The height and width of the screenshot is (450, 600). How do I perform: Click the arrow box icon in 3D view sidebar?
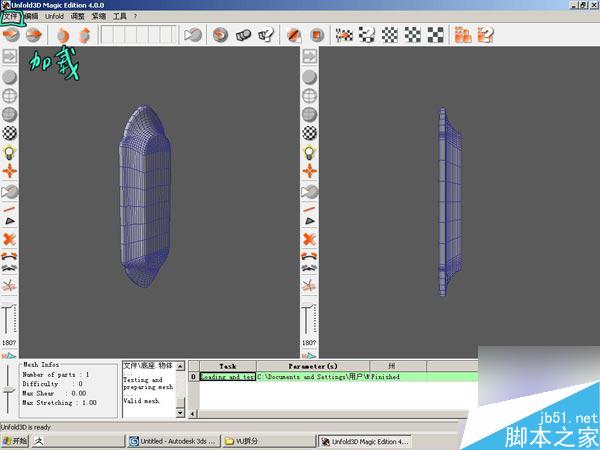coord(10,57)
